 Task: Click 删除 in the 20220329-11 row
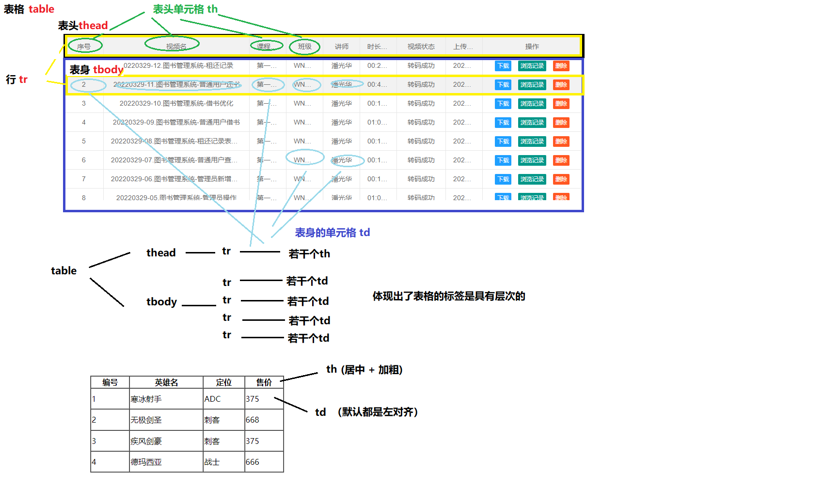click(x=561, y=85)
